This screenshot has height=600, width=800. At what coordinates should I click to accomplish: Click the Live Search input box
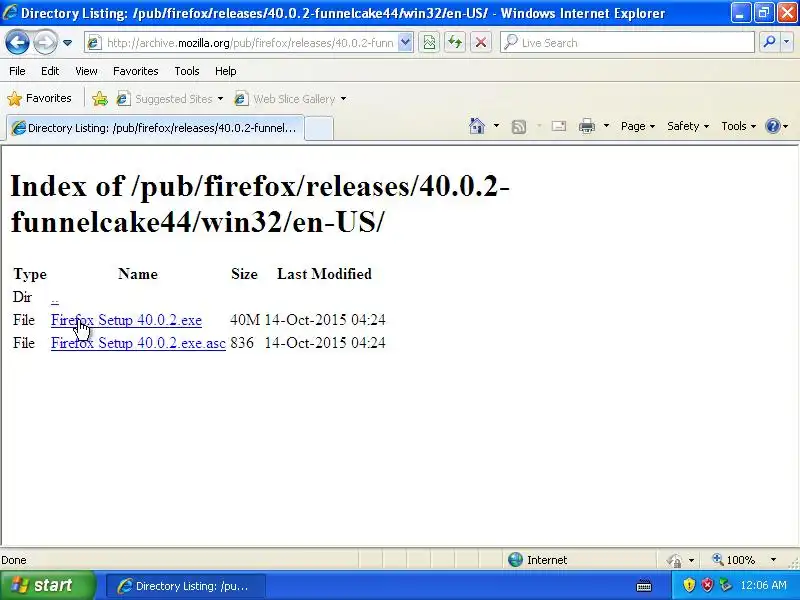(x=628, y=43)
